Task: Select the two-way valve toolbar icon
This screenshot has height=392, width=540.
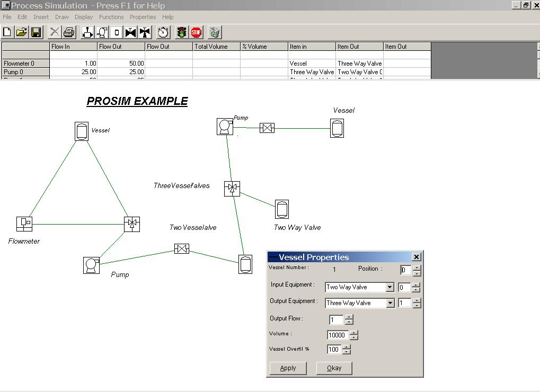Action: [130, 32]
